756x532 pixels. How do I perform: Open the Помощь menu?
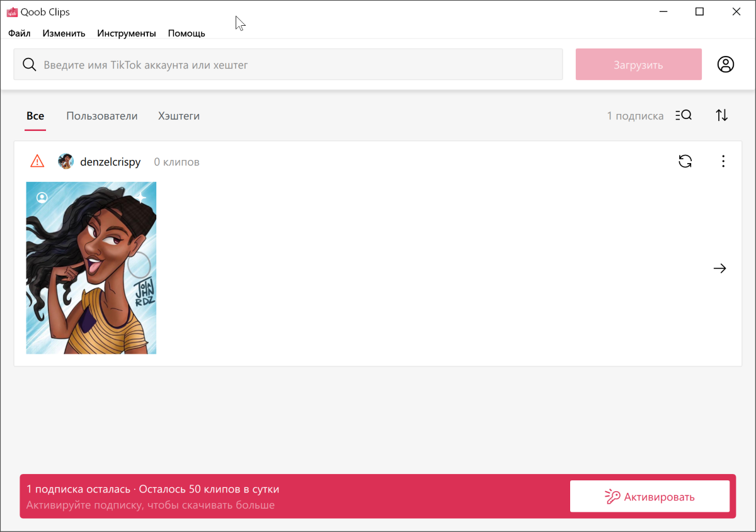coord(186,33)
